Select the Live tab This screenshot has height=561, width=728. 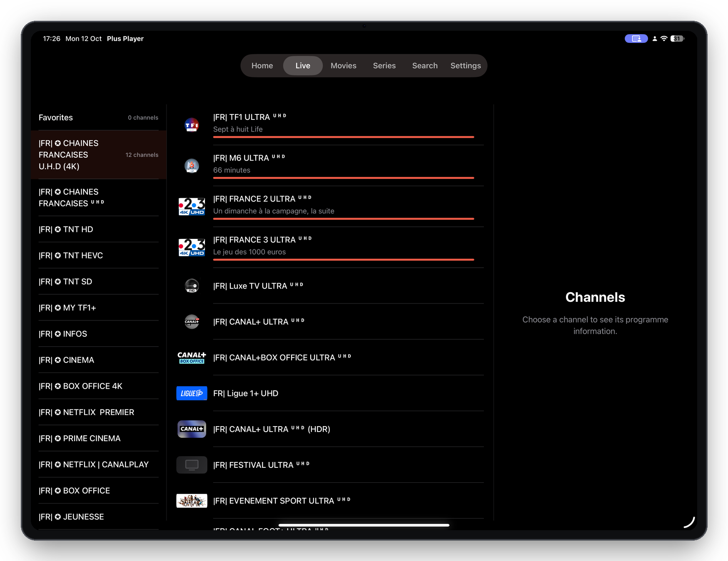coord(303,66)
